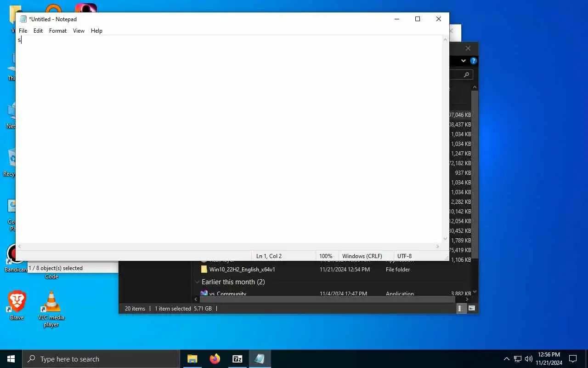Click inside the Notepad text editing area

tap(228, 138)
